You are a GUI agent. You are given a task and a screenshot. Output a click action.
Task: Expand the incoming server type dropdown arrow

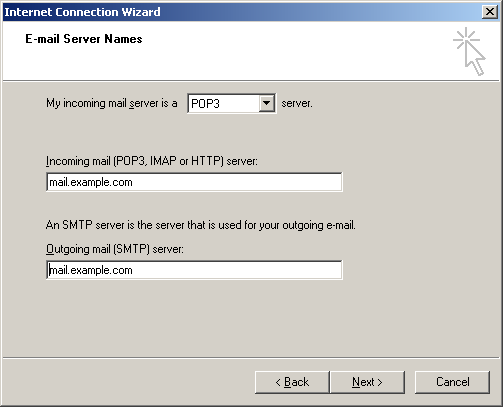click(266, 103)
